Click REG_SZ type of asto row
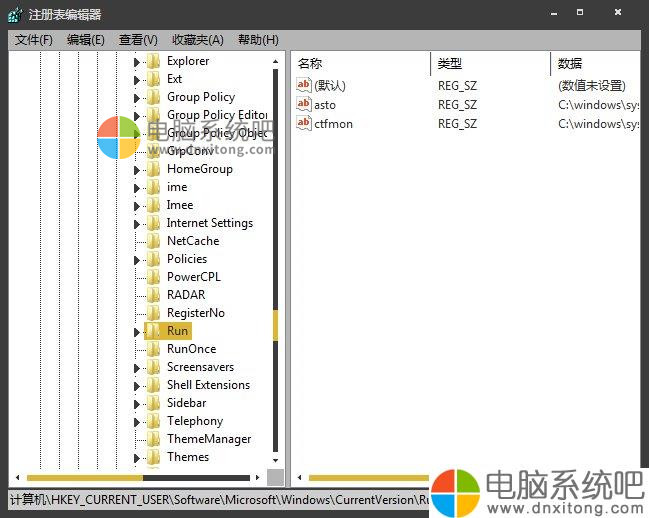This screenshot has width=649, height=518. [x=457, y=105]
